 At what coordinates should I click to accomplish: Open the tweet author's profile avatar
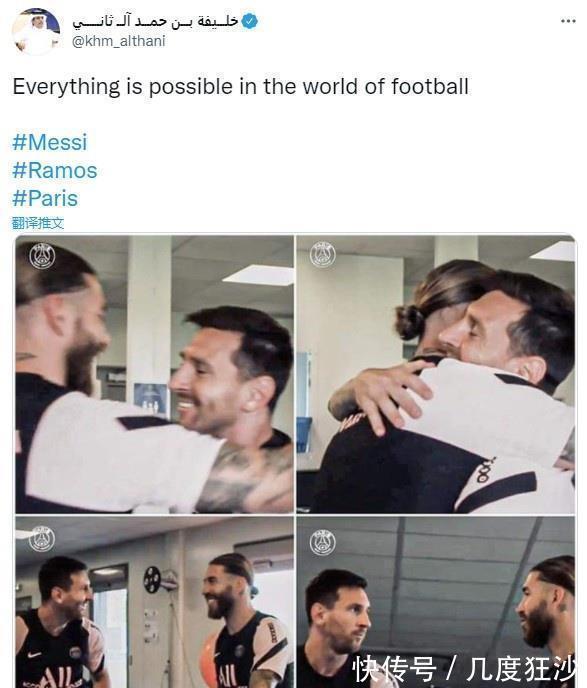click(36, 31)
